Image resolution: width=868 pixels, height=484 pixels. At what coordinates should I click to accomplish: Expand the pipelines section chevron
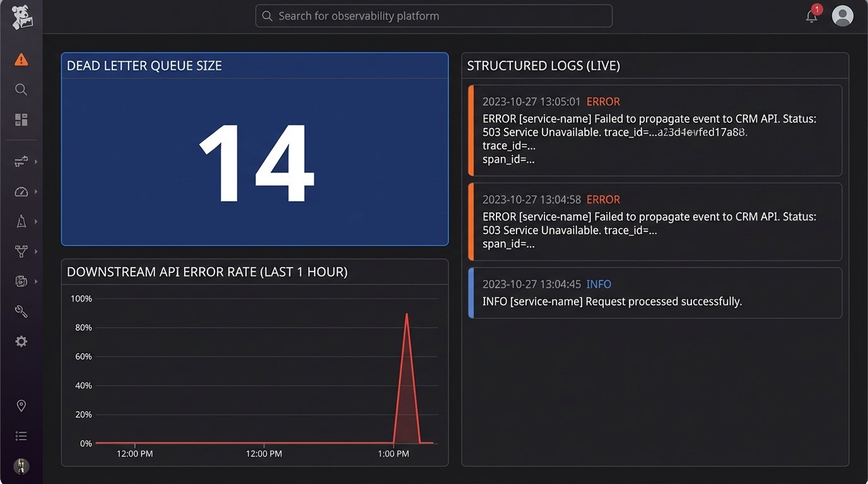pyautogui.click(x=35, y=161)
